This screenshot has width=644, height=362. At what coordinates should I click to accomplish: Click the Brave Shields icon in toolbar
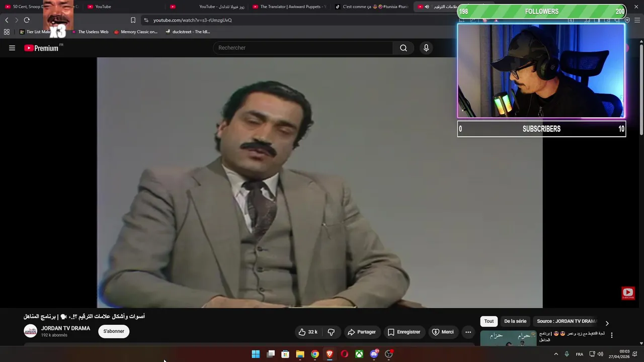pos(485,20)
